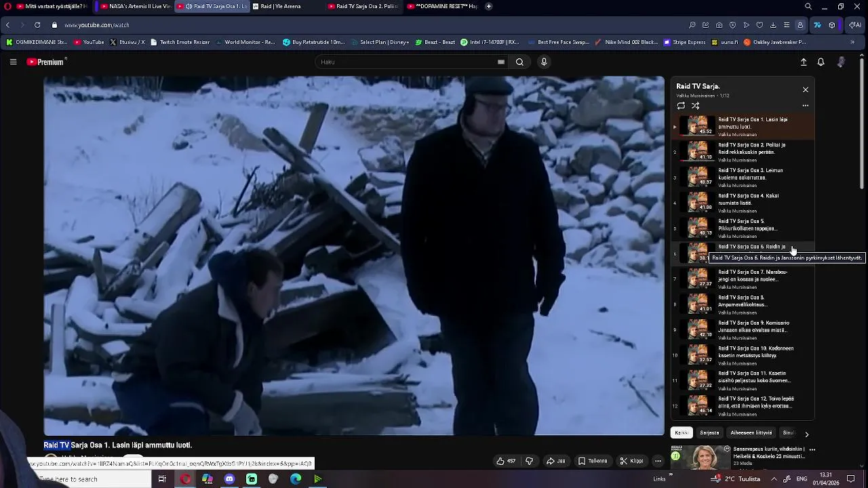The image size is (868, 488).
Task: Show hidden bookmarks overflow chevron
Action: [x=852, y=42]
